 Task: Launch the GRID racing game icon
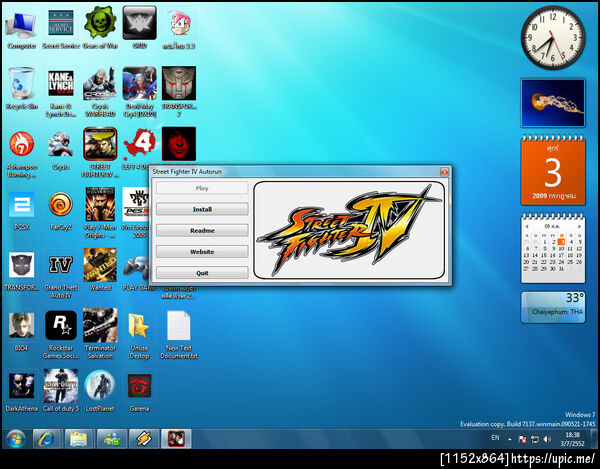click(139, 29)
